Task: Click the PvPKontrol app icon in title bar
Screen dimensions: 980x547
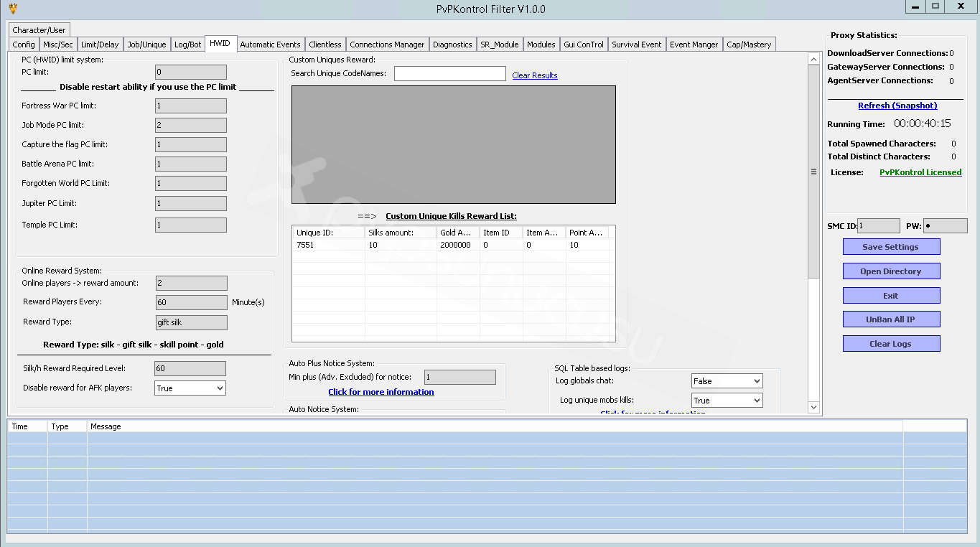Action: click(13, 9)
